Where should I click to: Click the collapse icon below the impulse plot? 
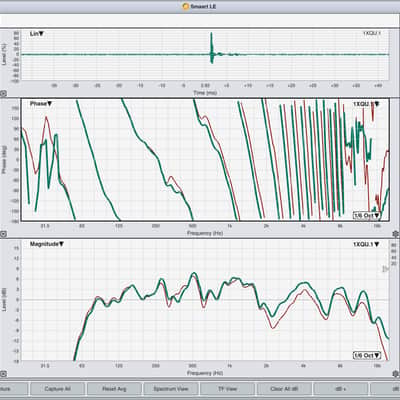click(3, 94)
